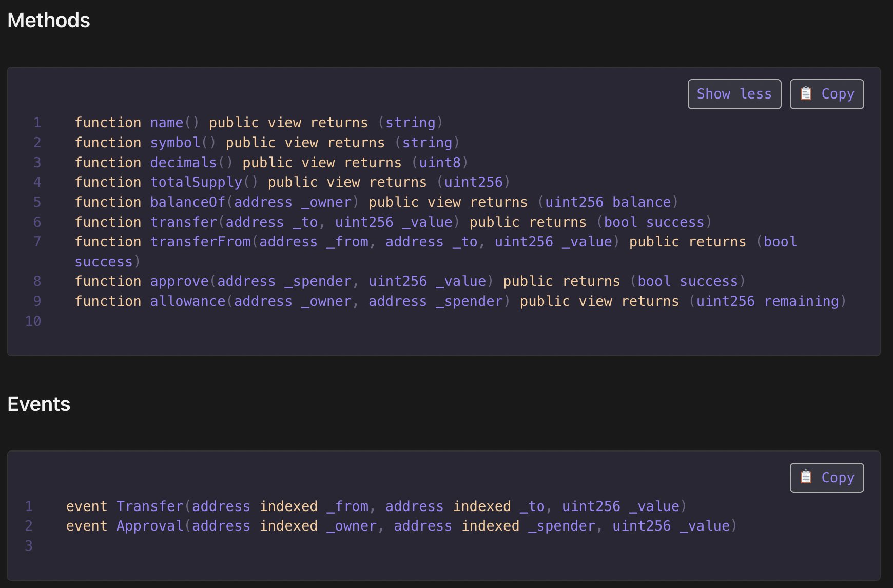The width and height of the screenshot is (893, 588).
Task: Click line number 10 in Methods code
Action: pyautogui.click(x=33, y=321)
